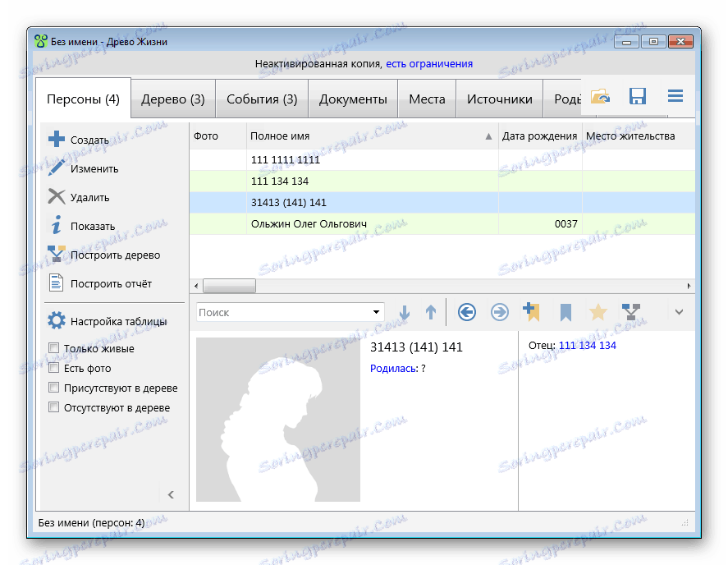
Task: Click the Создать button label
Action: (89, 140)
